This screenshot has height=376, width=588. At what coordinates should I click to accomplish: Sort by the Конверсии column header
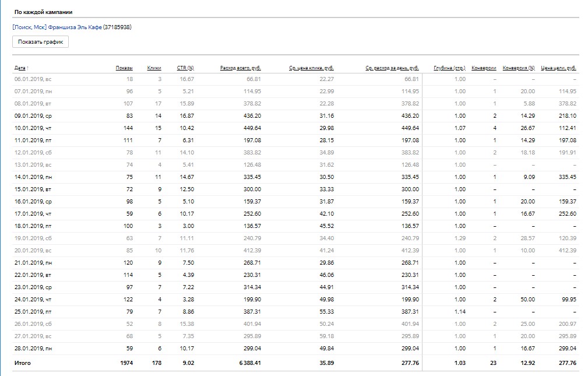coord(484,68)
